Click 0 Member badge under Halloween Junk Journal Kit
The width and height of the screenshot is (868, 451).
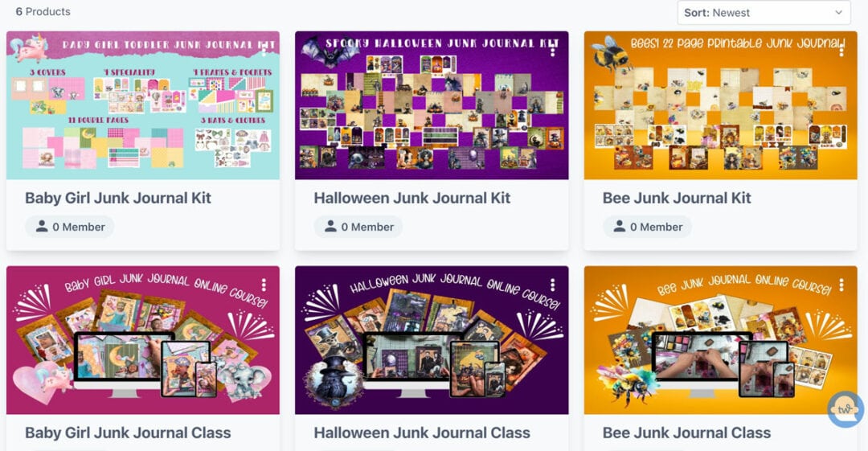tap(358, 227)
